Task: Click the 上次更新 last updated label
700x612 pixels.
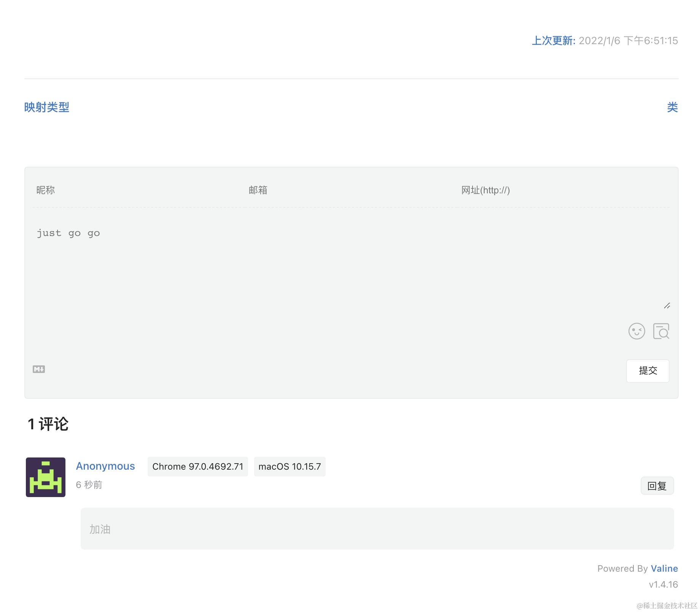Action: pyautogui.click(x=554, y=41)
